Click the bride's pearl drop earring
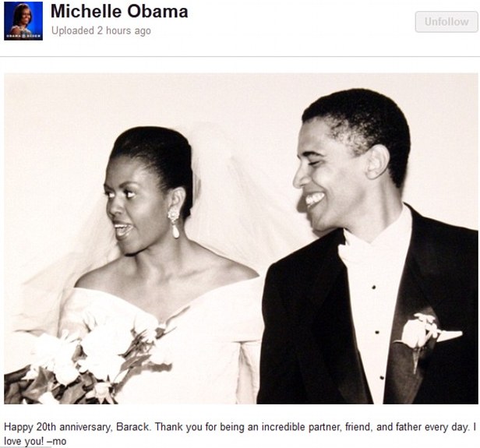Image resolution: width=480 pixels, height=448 pixels. (175, 223)
